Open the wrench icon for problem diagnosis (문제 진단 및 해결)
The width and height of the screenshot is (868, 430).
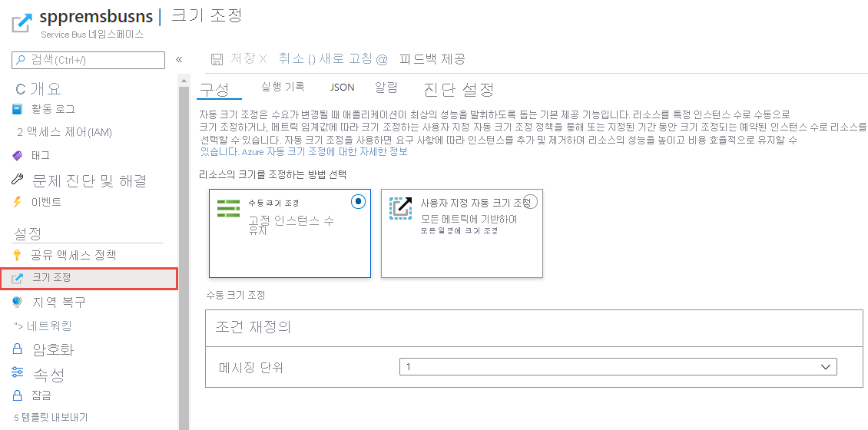[18, 180]
